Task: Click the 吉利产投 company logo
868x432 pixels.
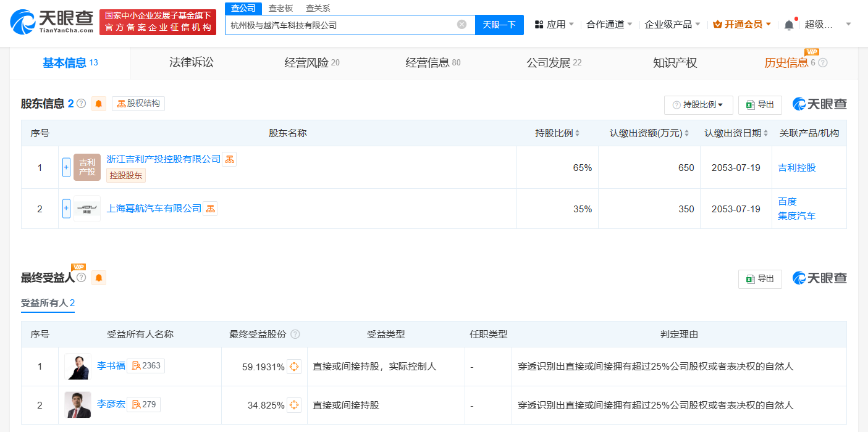Action: (x=87, y=167)
